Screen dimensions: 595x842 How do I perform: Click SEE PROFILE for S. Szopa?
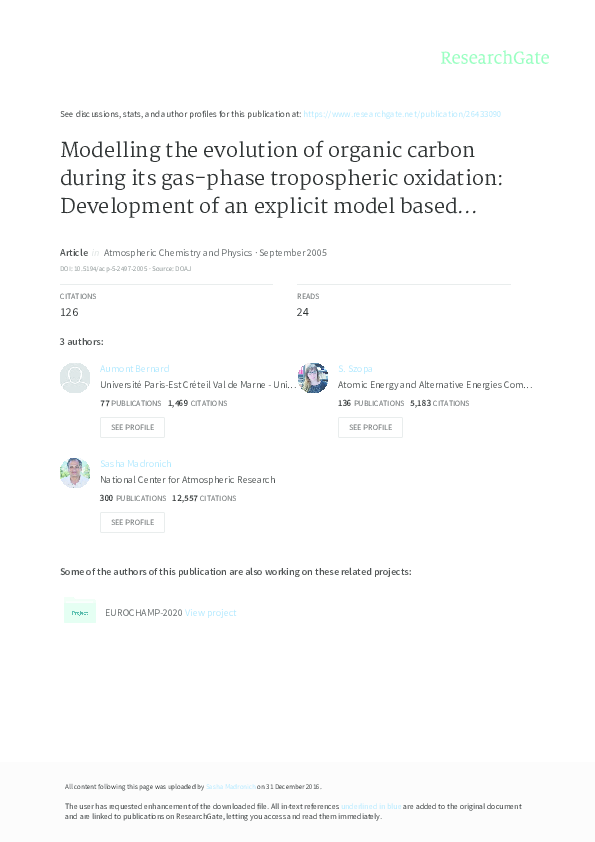pos(370,427)
